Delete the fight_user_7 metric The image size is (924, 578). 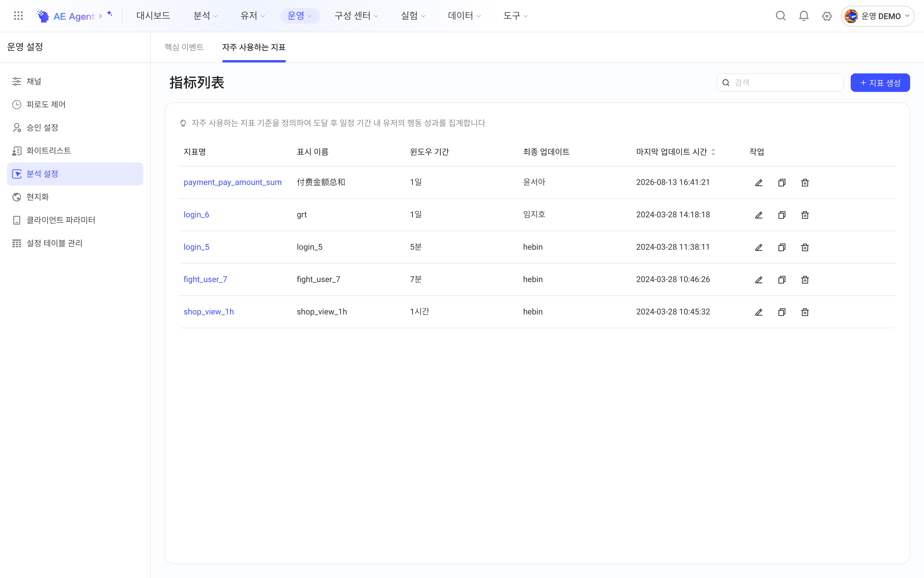[805, 280]
